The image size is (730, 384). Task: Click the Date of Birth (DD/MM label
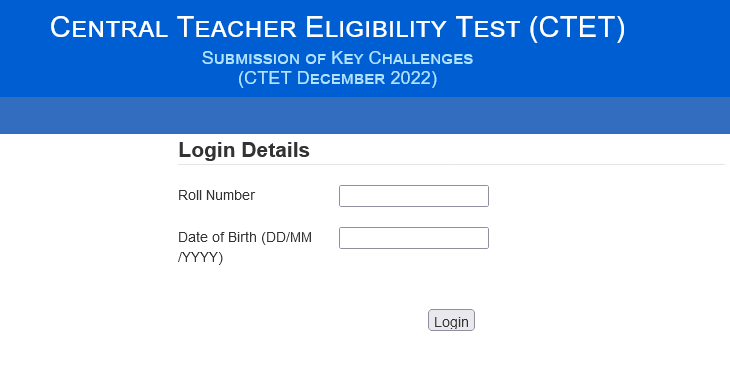pos(245,237)
